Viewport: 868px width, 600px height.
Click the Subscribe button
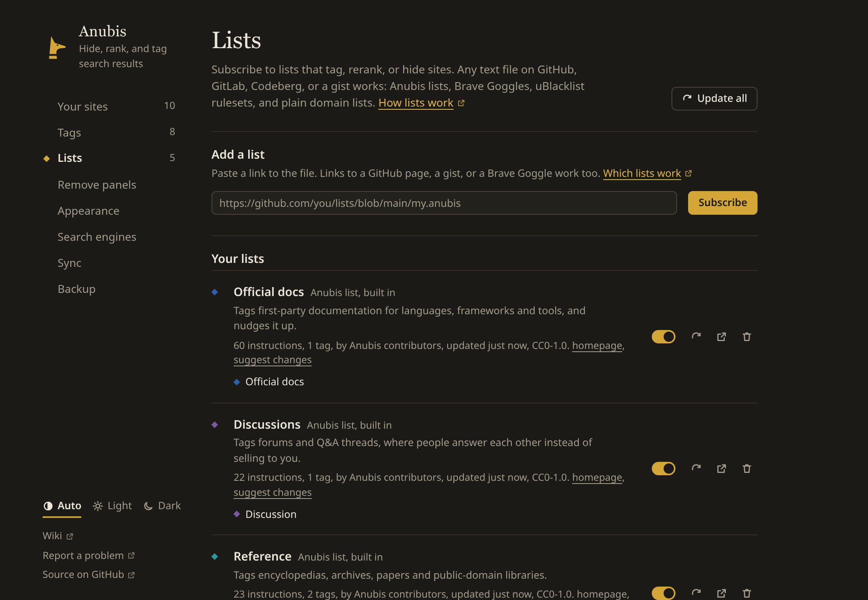click(722, 203)
